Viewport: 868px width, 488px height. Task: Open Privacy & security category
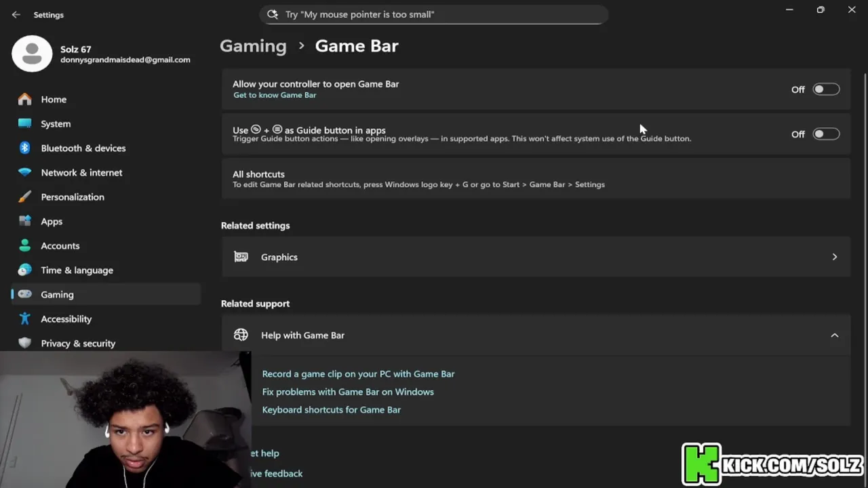[106, 343]
